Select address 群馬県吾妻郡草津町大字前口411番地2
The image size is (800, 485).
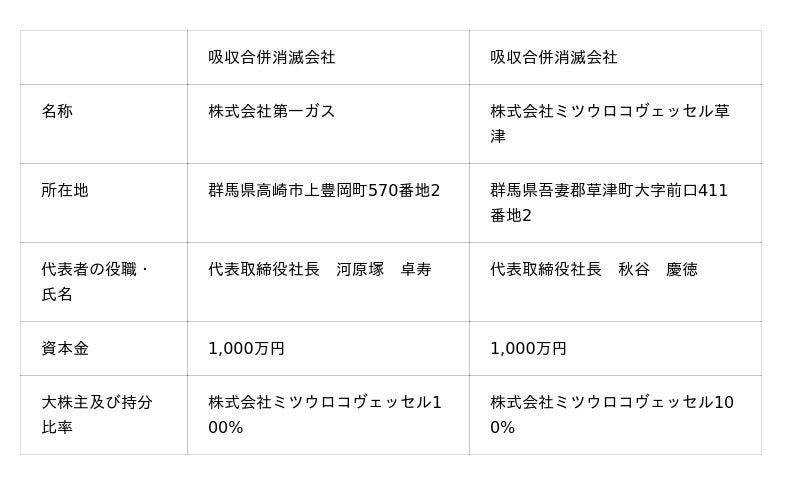coord(609,202)
